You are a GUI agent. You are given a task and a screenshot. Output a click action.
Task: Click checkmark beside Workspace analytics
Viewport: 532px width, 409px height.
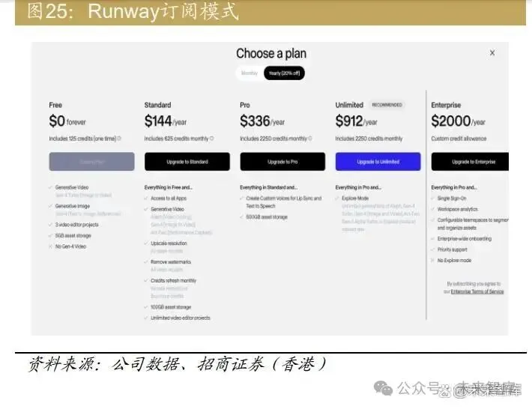[432, 209]
